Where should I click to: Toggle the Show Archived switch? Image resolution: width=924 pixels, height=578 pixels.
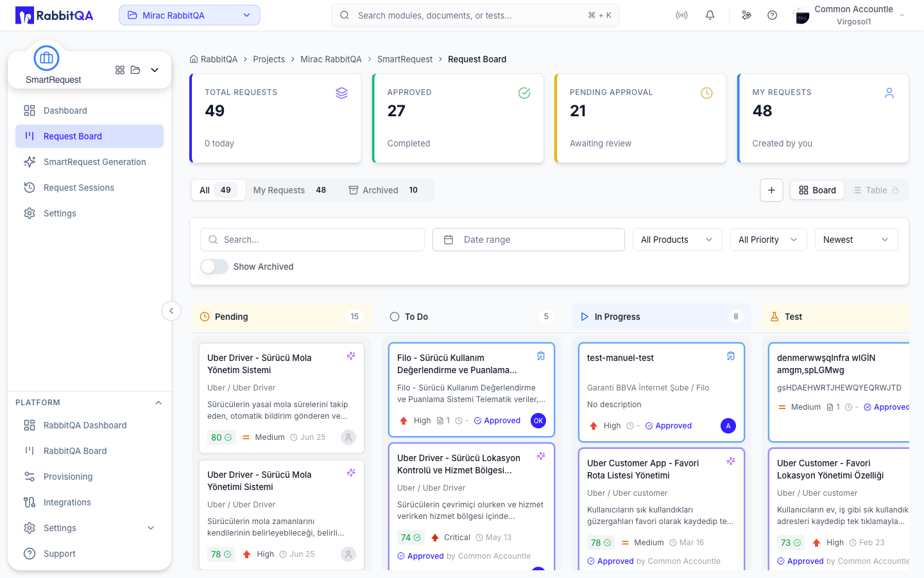[214, 267]
